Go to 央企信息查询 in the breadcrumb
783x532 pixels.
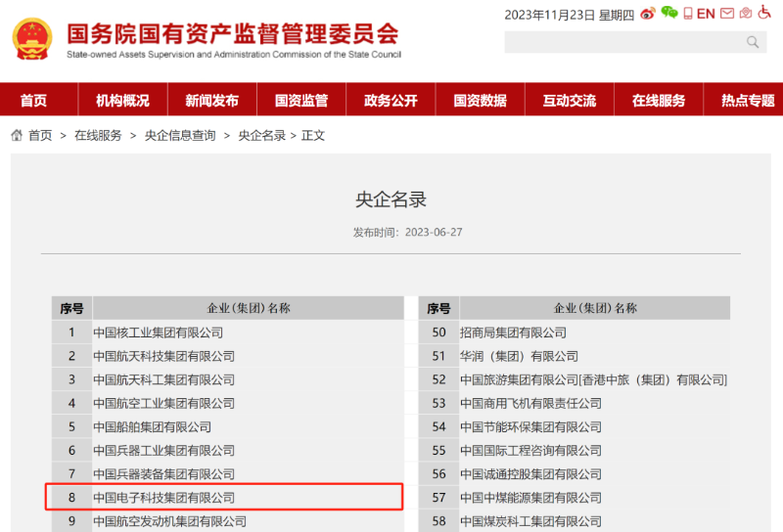(180, 135)
